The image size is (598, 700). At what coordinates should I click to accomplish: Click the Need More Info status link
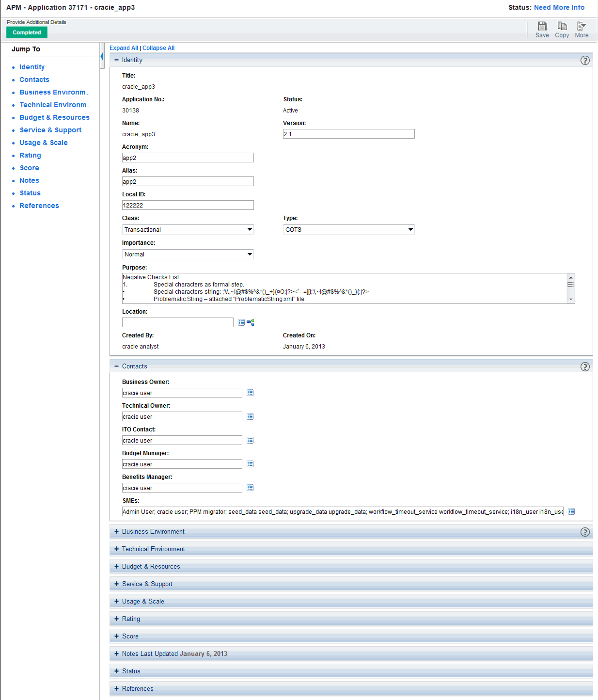(x=559, y=8)
